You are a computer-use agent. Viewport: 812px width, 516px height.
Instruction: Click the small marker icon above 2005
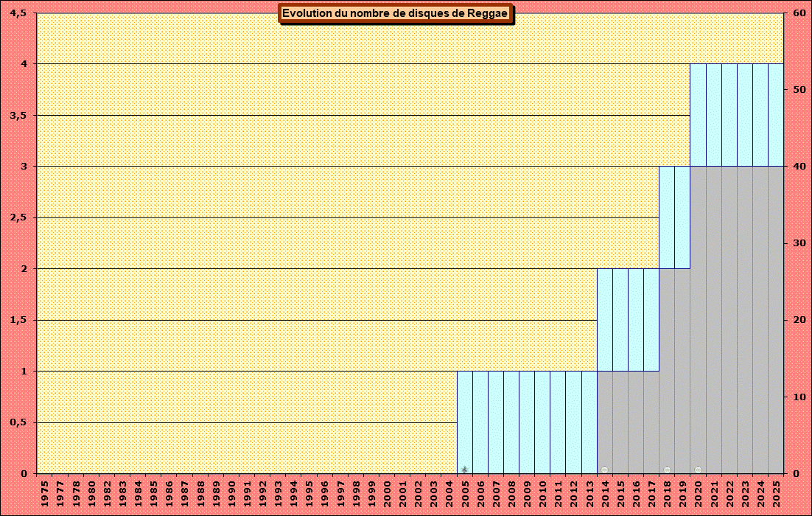click(464, 470)
